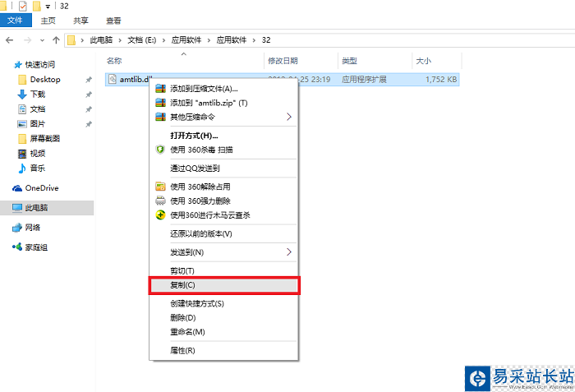Click the Up one level arrow
Viewport: 575px width, 392px height.
point(56,40)
